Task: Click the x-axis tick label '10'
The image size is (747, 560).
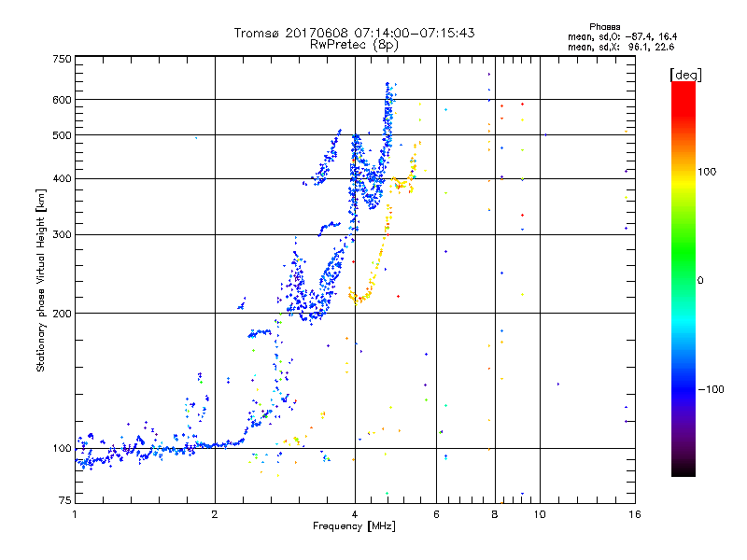Action: click(x=540, y=514)
